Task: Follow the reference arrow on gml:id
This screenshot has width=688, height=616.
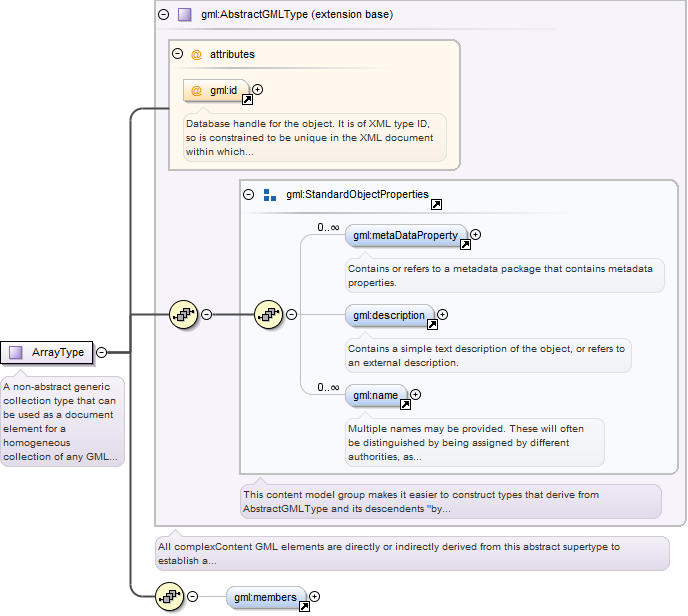Action: (x=247, y=100)
